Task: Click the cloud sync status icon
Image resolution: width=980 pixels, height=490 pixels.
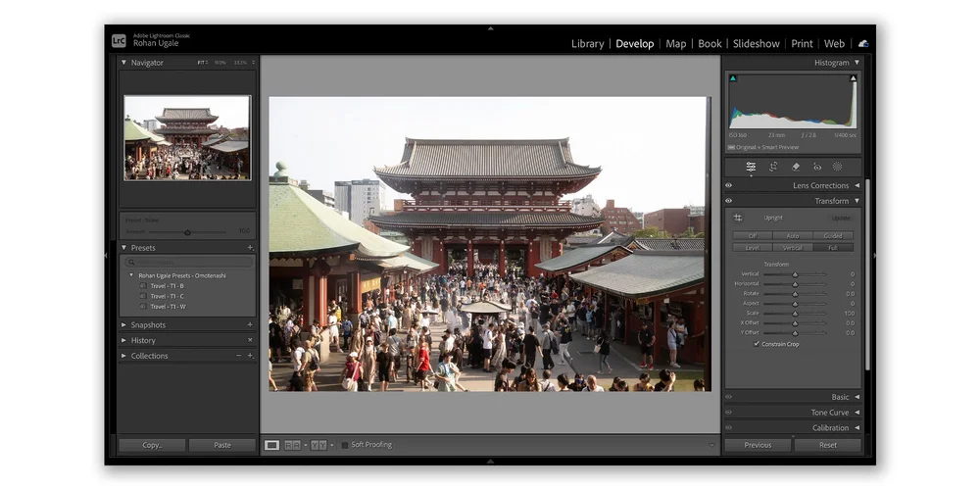Action: tap(863, 44)
